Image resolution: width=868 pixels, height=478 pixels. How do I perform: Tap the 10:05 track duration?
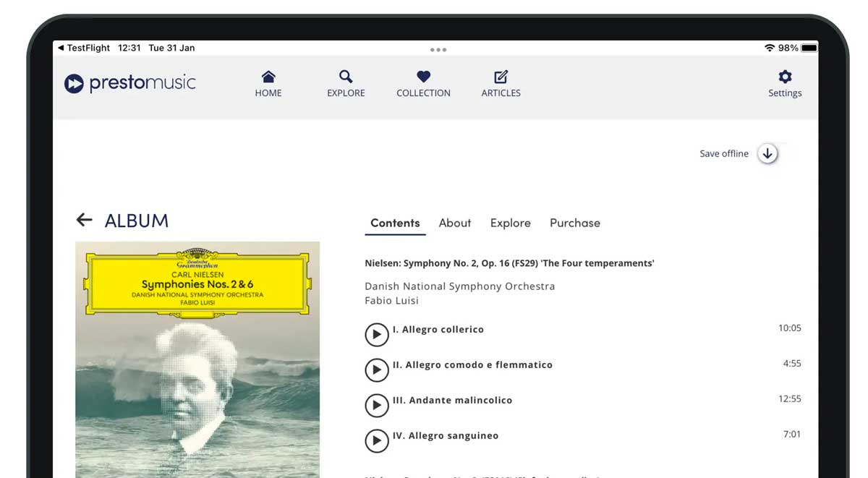[790, 328]
